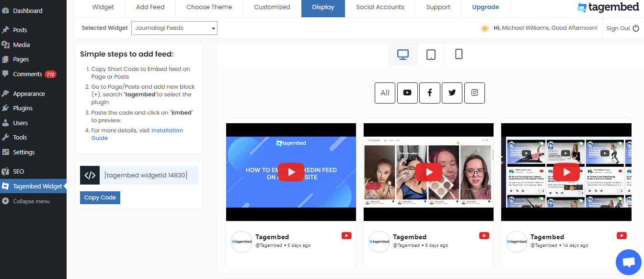Click YouTube badge on 14 days ago post
This screenshot has width=644, height=279.
(x=621, y=235)
